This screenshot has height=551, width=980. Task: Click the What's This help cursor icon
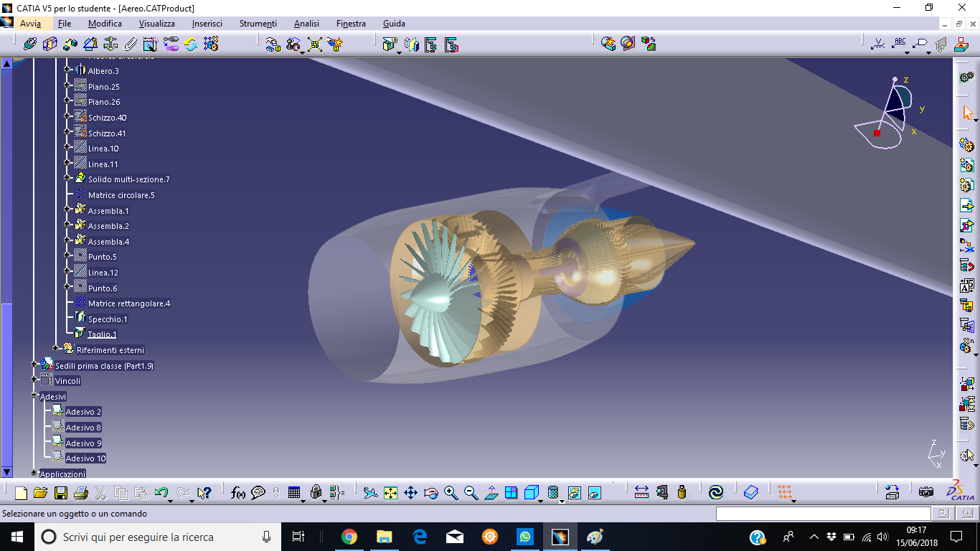(204, 493)
